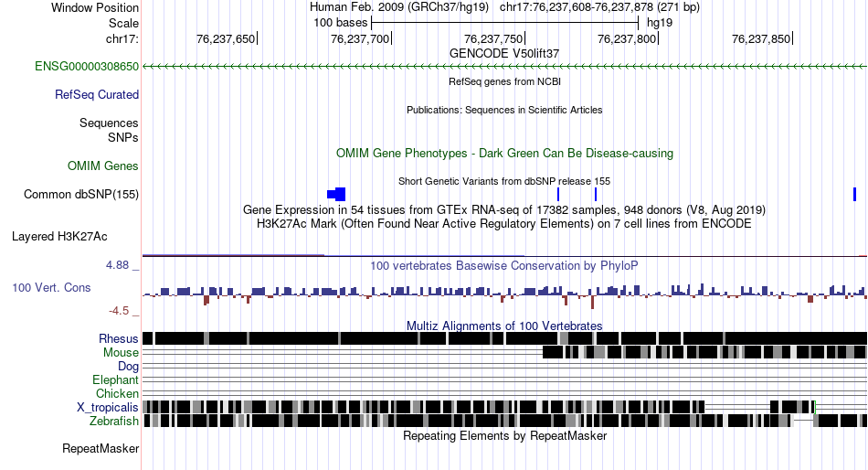This screenshot has width=868, height=470.
Task: Click the 100 bases scale bar
Action: pos(505,23)
